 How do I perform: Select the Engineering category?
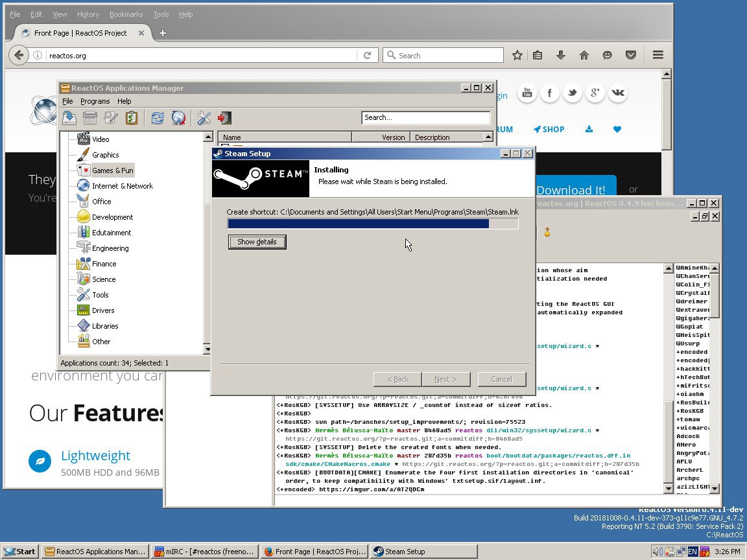110,248
